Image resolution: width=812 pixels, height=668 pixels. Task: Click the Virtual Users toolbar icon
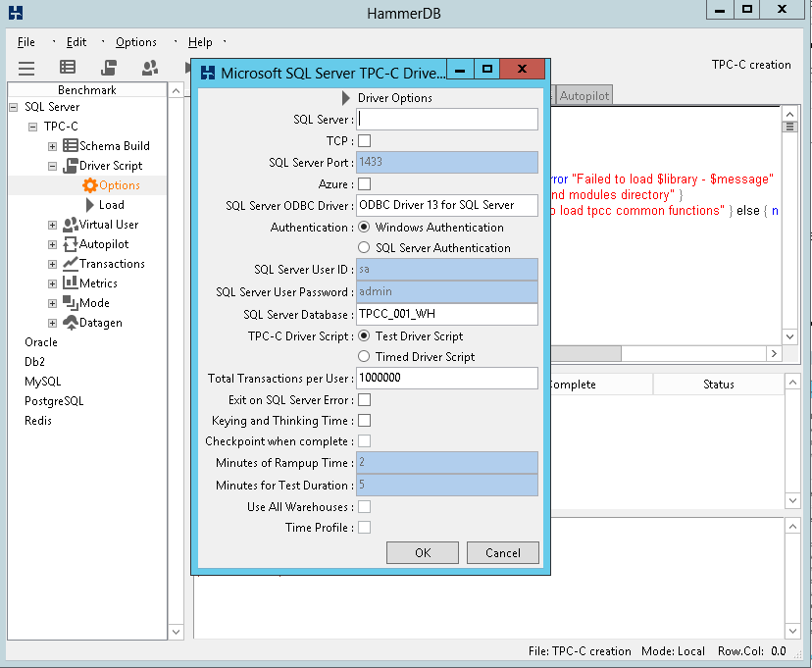point(150,68)
